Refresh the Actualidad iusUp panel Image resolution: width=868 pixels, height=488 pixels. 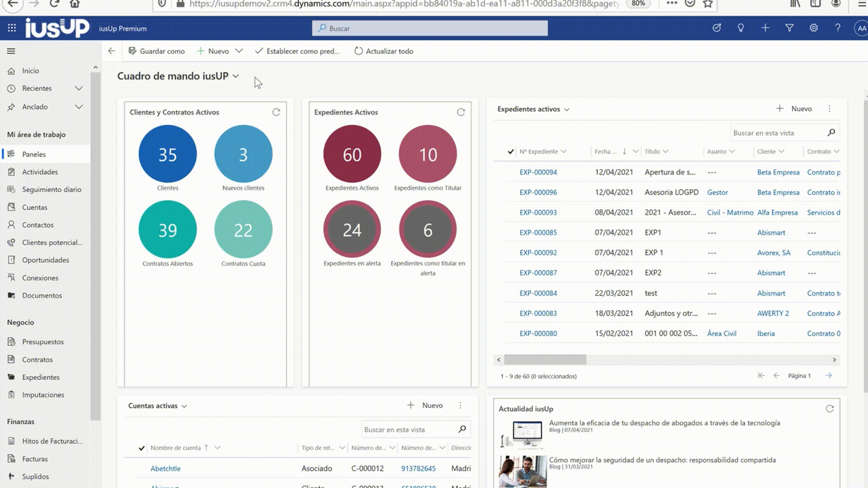[x=830, y=408]
